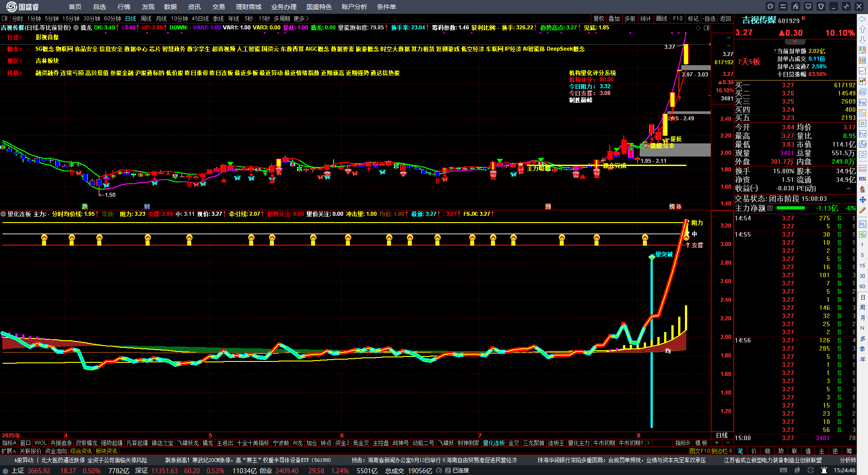Image resolution: width=868 pixels, height=475 pixels.
Task: Click the four-way move arrows icon in sidebar
Action: (863, 199)
